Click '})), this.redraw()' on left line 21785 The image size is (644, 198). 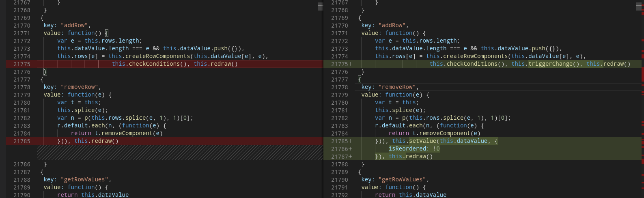point(88,141)
